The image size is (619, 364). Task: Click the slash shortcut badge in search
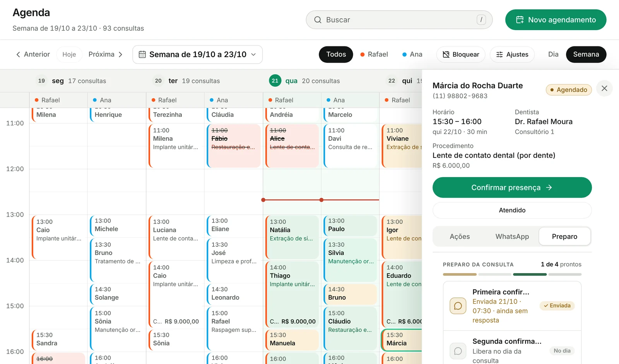tap(481, 20)
